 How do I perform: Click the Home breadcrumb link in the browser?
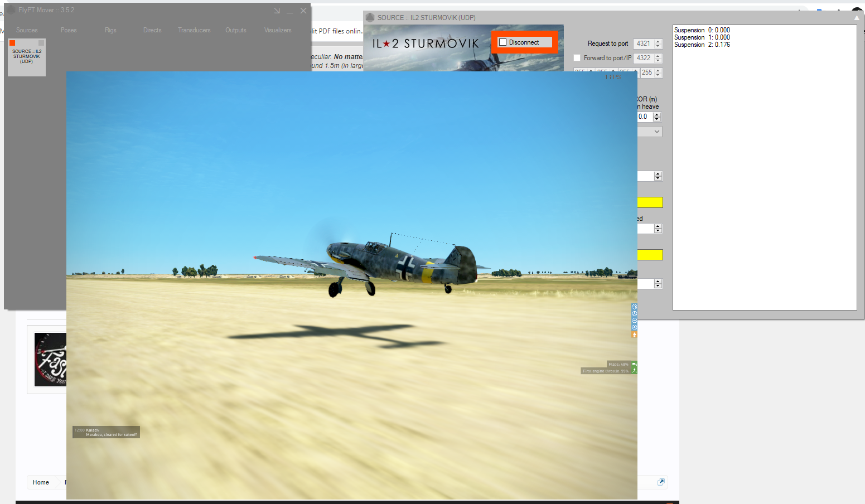[x=41, y=482]
